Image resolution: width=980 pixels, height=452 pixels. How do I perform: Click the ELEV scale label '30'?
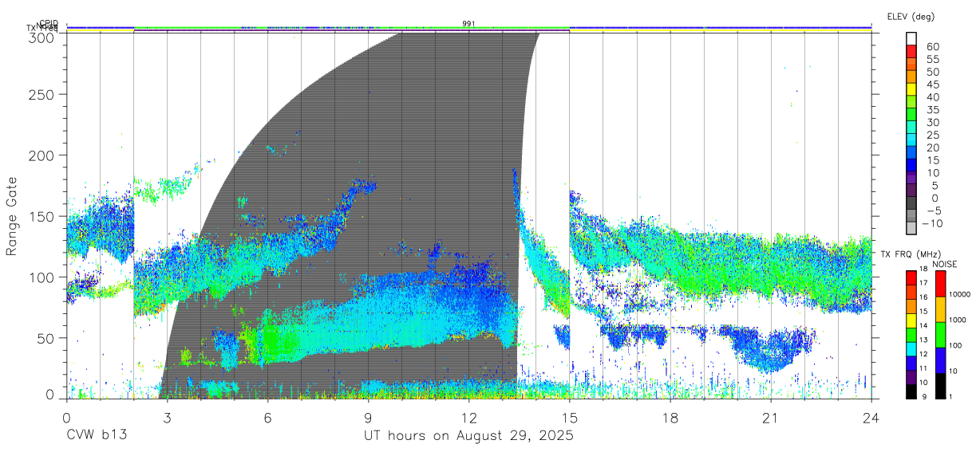pyautogui.click(x=933, y=122)
